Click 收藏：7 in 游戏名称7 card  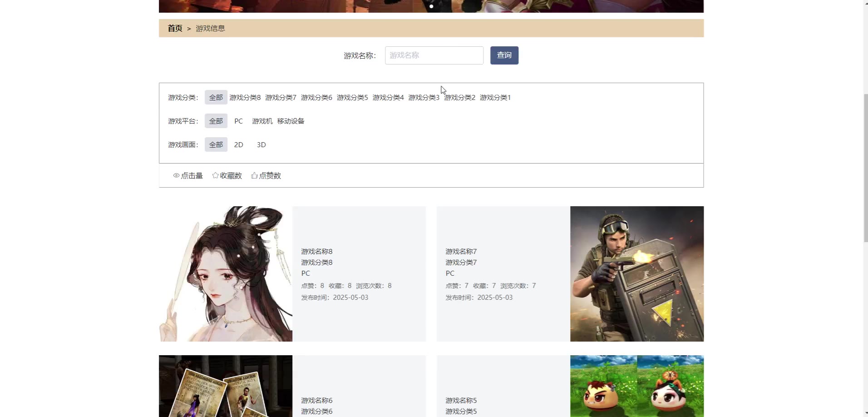484,286
